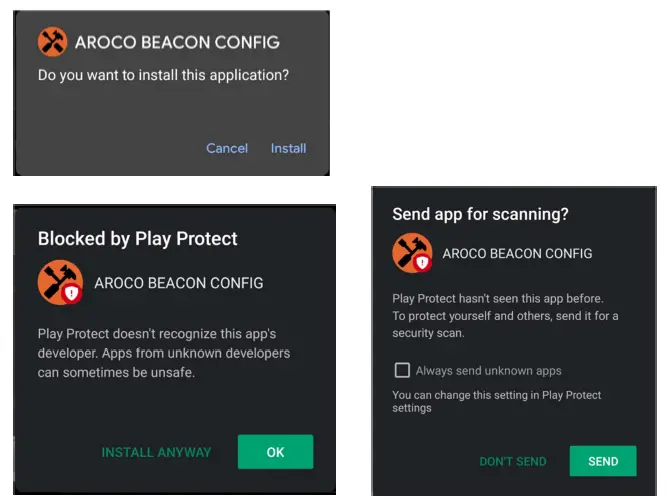Click the 'Blocked by Play Protect' heading
This screenshot has width=667, height=502.
pos(138,238)
